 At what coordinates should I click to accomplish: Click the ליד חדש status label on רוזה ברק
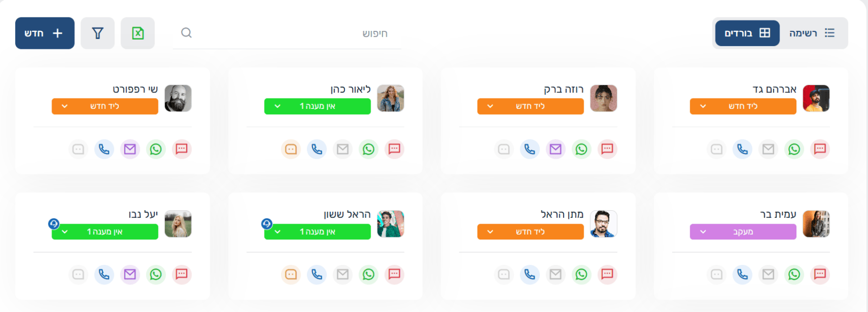[x=530, y=106]
